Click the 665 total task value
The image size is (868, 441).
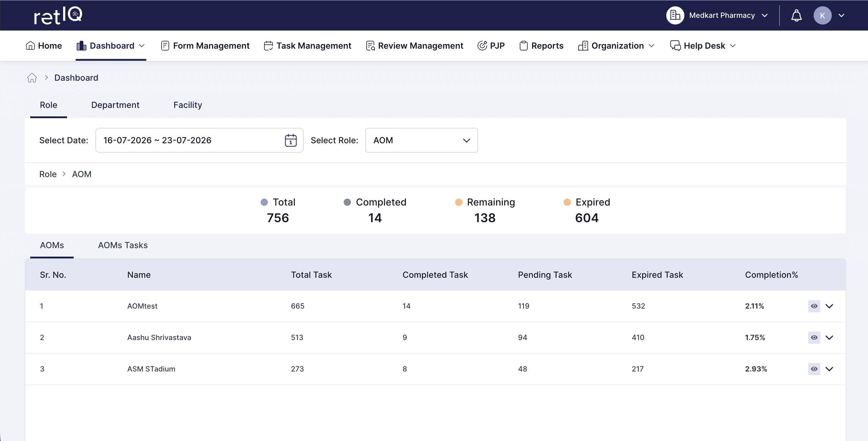point(297,306)
